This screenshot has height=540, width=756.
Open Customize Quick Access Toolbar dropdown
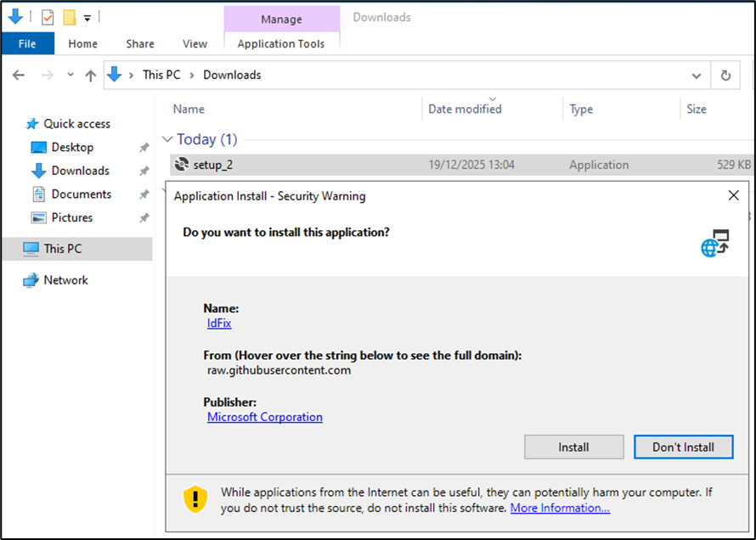[87, 18]
